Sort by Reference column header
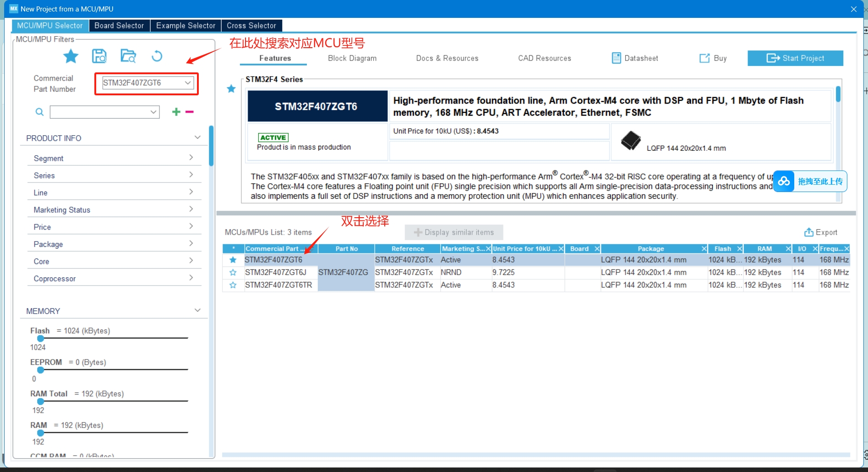Image resolution: width=868 pixels, height=472 pixels. pyautogui.click(x=408, y=248)
